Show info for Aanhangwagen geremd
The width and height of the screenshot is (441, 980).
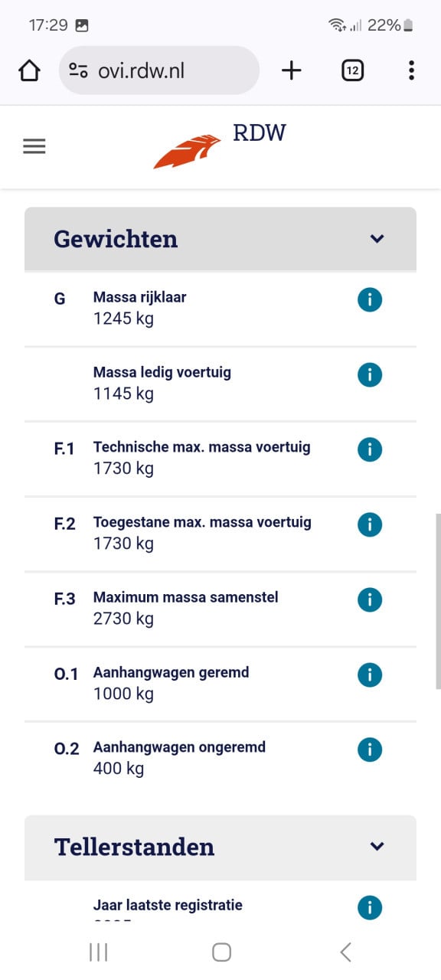coord(369,675)
